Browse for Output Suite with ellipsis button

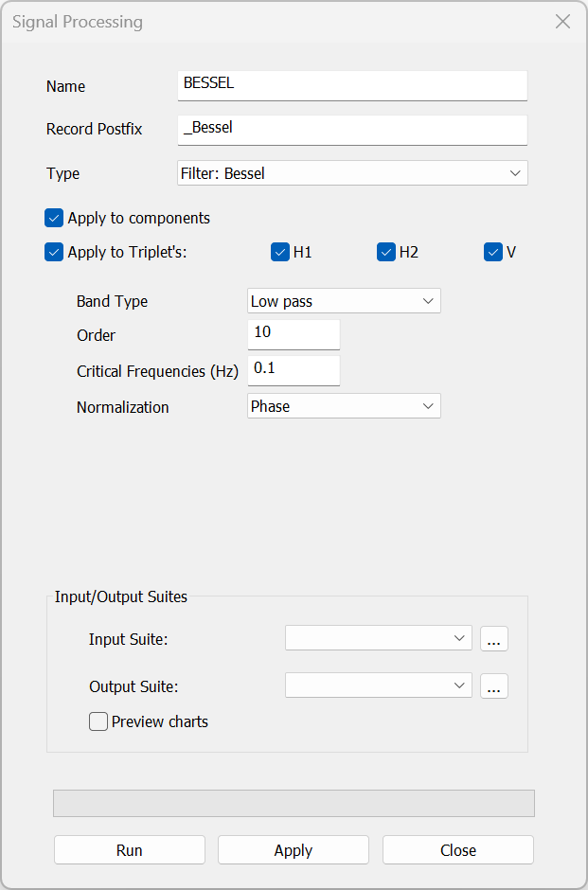pyautogui.click(x=493, y=686)
